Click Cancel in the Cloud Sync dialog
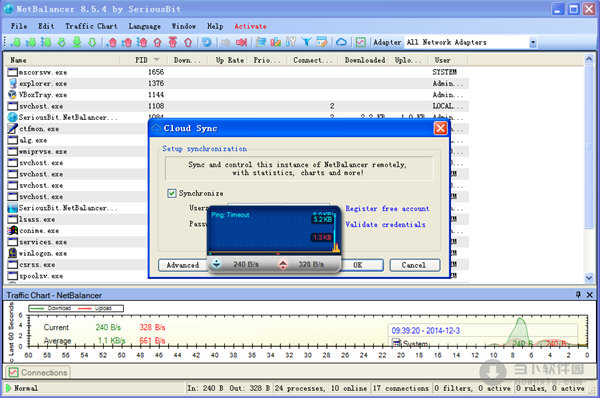 coord(414,265)
